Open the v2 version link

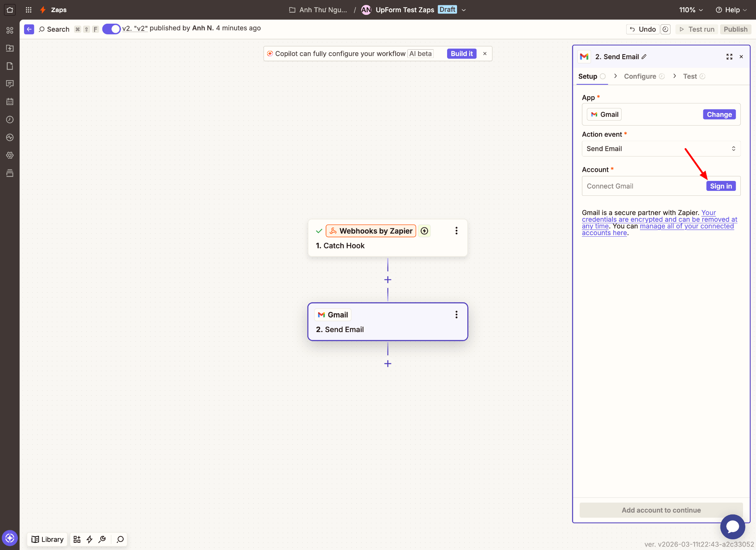(x=135, y=28)
